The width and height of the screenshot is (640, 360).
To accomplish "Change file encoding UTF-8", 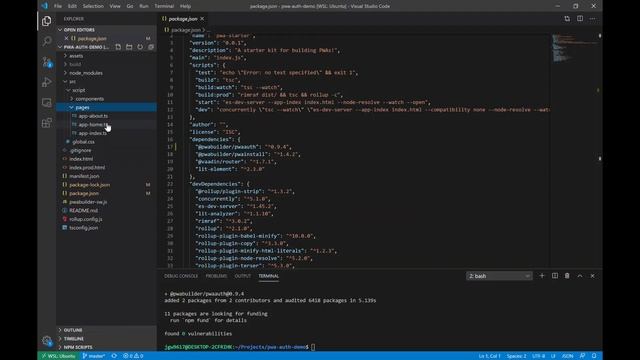I will tap(538, 356).
